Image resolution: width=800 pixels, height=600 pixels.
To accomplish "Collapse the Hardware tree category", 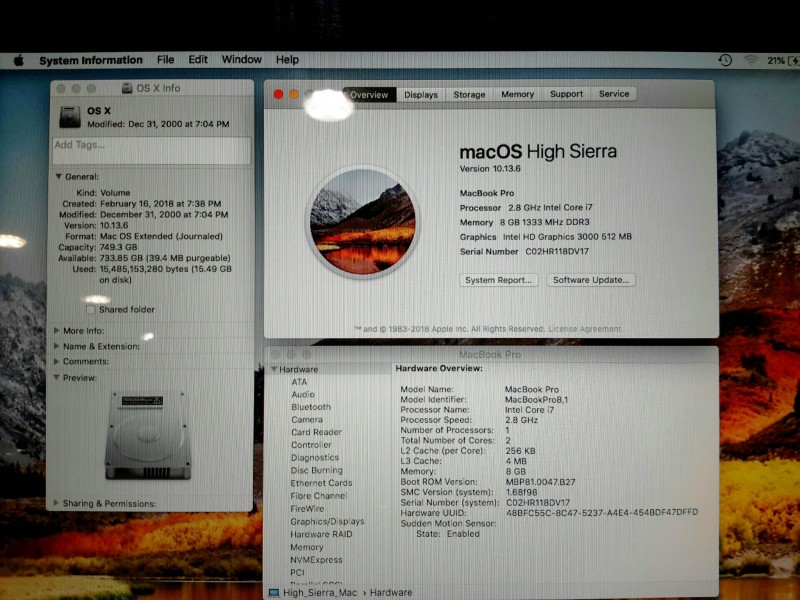I will coord(274,369).
